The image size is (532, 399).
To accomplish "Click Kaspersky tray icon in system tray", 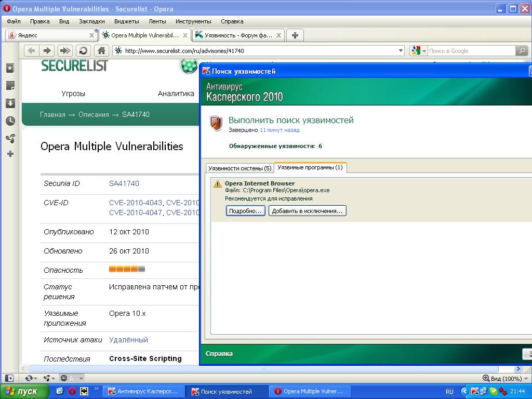I will (x=474, y=392).
